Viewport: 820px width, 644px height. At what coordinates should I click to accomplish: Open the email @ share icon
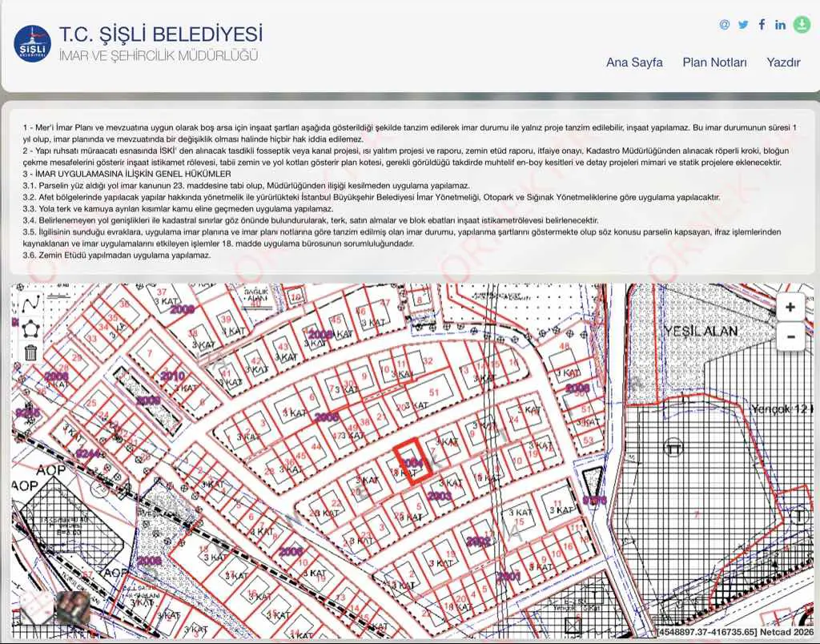pos(724,25)
